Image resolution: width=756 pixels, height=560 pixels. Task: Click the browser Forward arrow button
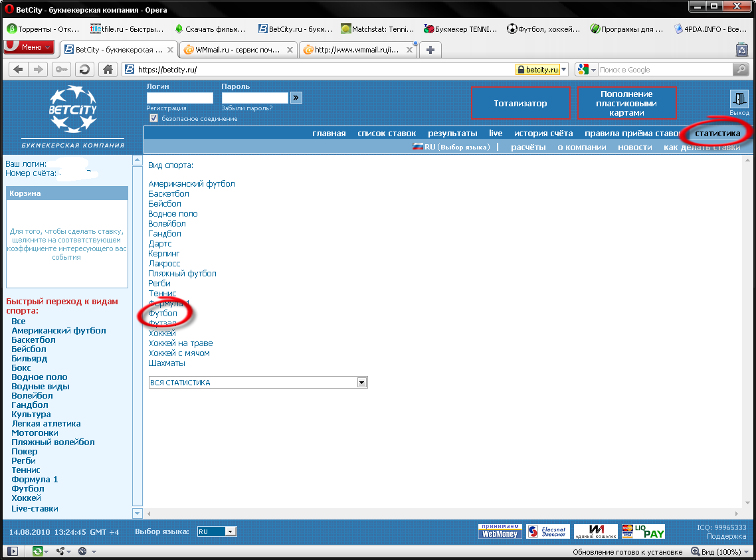pos(38,69)
